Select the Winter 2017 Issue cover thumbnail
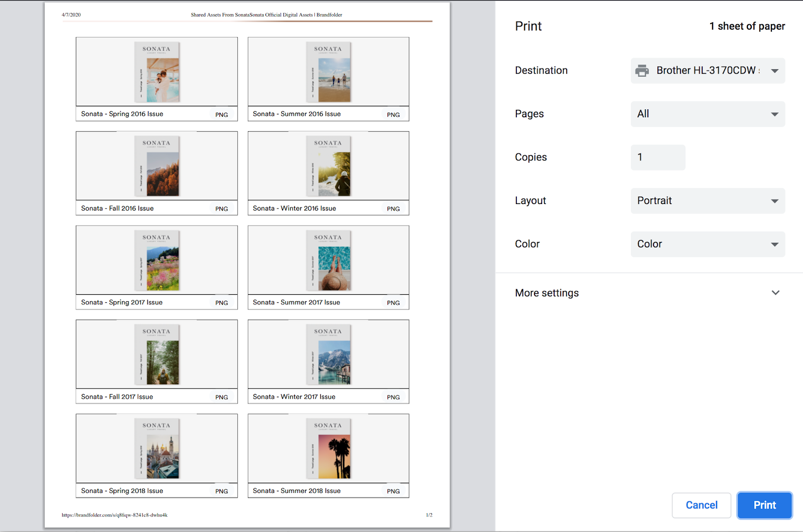This screenshot has height=532, width=803. [329, 355]
